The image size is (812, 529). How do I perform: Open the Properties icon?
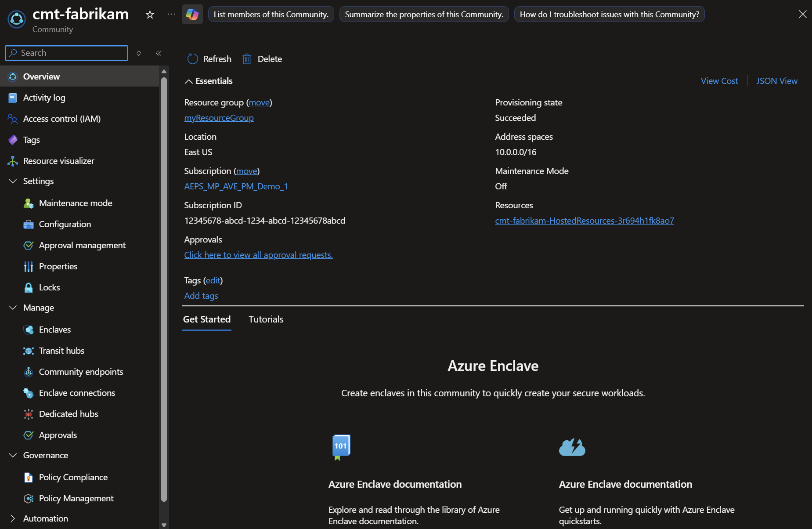point(29,266)
